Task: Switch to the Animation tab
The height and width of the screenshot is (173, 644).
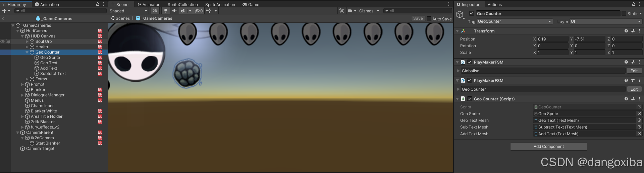Action: click(x=47, y=4)
